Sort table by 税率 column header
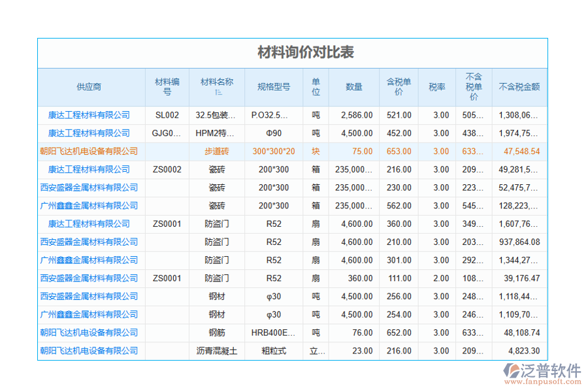 [x=436, y=87]
